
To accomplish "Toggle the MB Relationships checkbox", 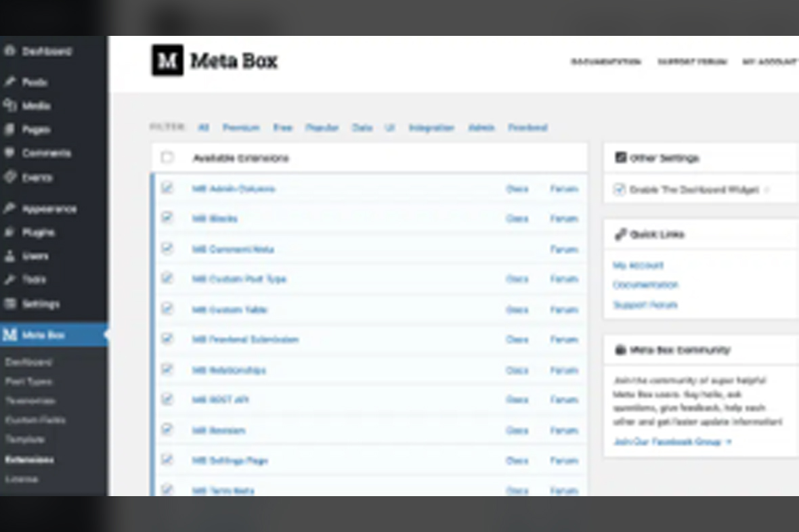I will 167,370.
